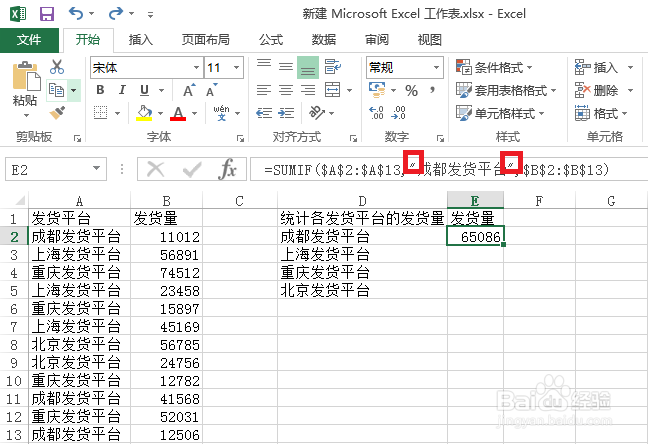Open the 粘贴 paste options arrow
This screenshot has width=648, height=444.
[26, 115]
